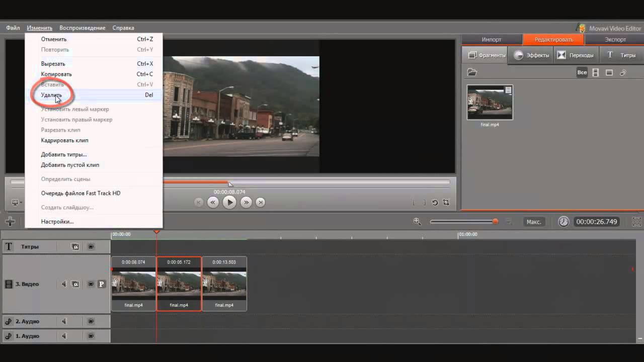644x362 pixels.
Task: Open the Файл menu
Action: click(13, 28)
